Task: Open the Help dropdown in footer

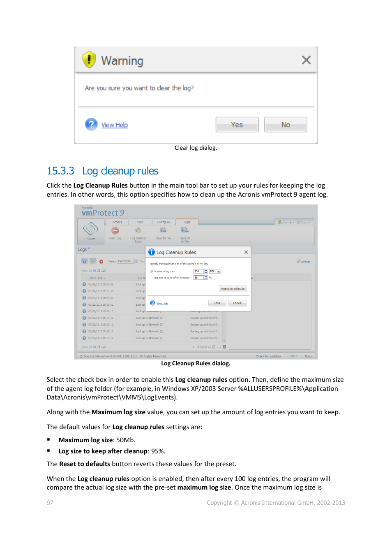Action: pyautogui.click(x=293, y=356)
